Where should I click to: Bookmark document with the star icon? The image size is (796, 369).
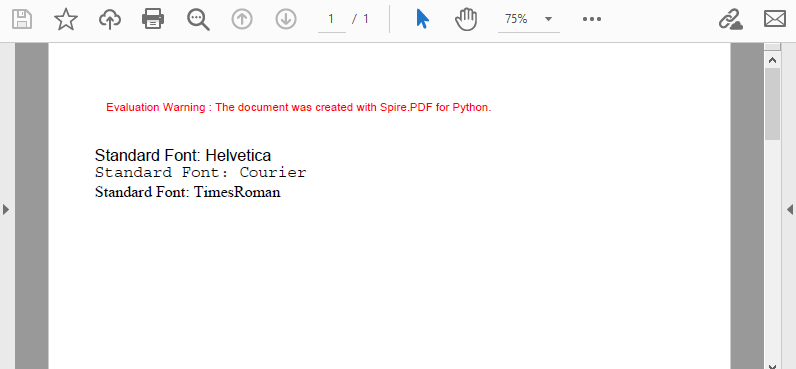[66, 19]
